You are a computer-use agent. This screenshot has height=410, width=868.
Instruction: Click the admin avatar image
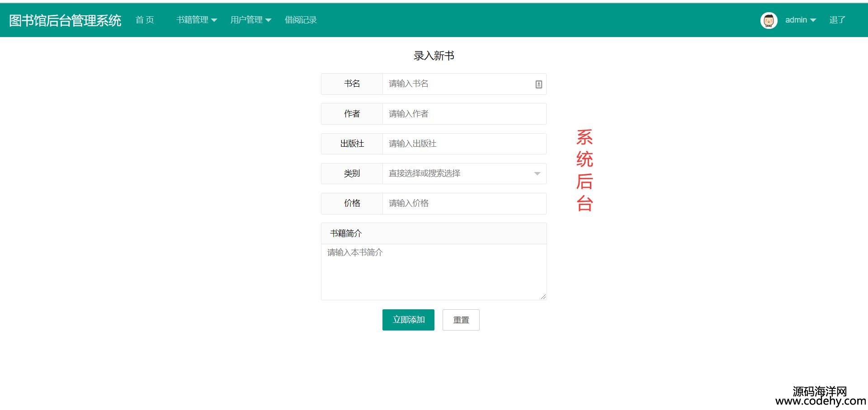coord(769,20)
